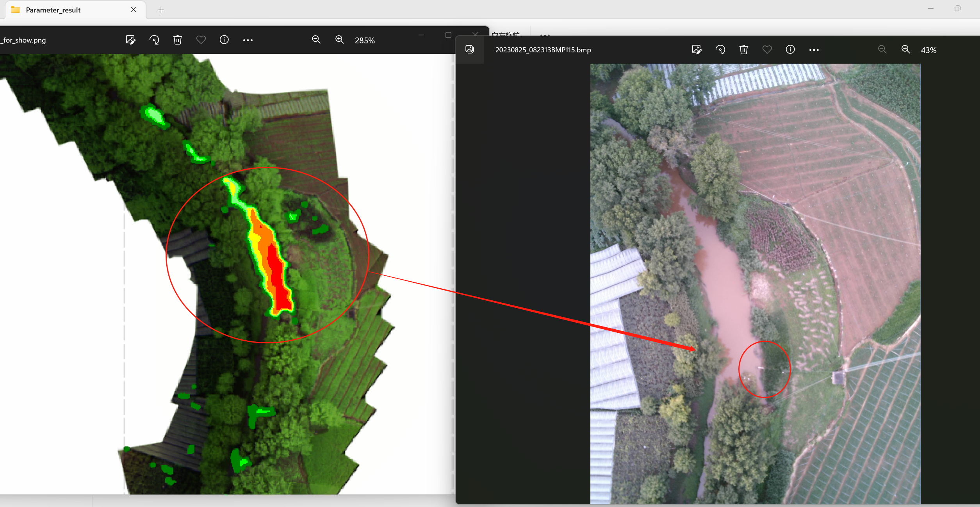Close the Parameter_result tab
The image size is (980, 507).
pyautogui.click(x=134, y=10)
